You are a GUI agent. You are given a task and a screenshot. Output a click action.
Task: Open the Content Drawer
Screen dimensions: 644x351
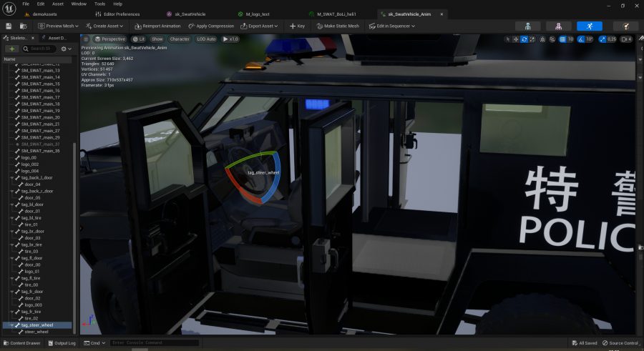22,343
